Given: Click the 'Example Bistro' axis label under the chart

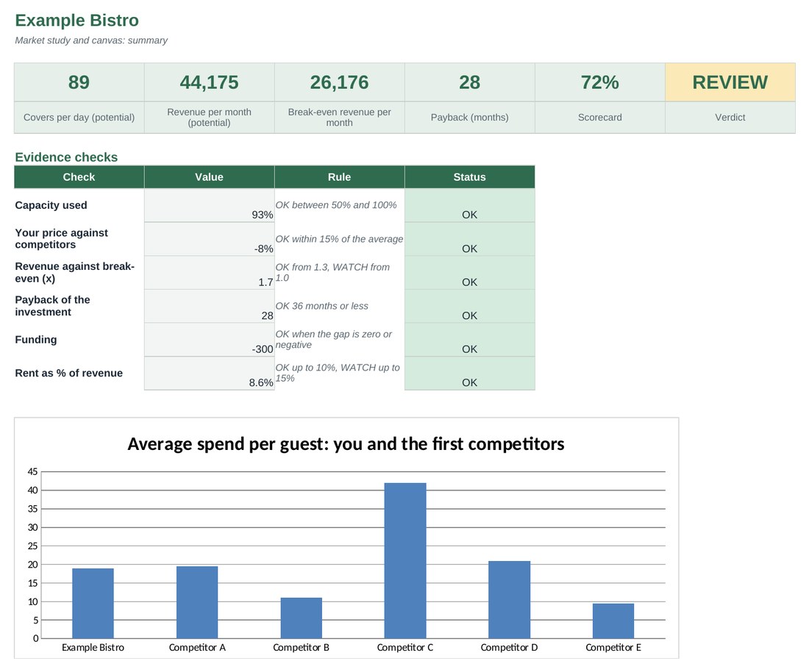Looking at the screenshot, I should coord(93,647).
